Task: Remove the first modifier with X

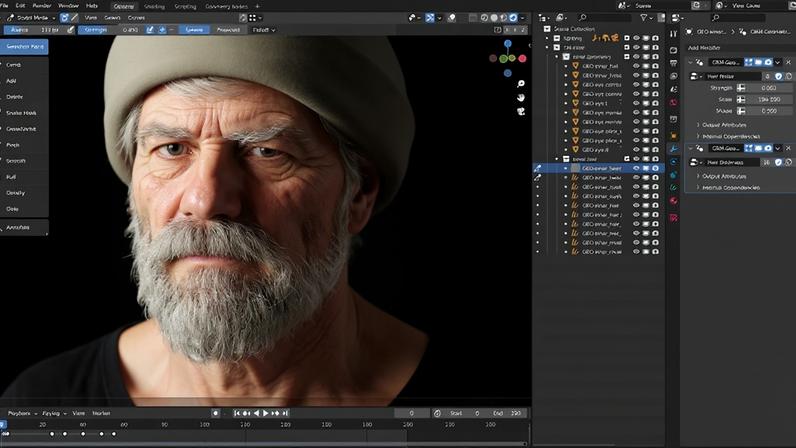Action: coord(788,62)
